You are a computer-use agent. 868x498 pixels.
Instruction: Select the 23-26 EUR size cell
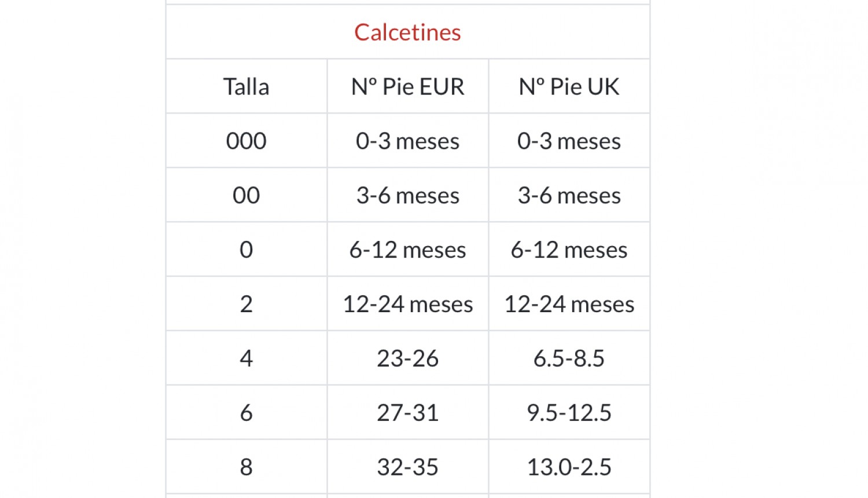[x=407, y=358]
